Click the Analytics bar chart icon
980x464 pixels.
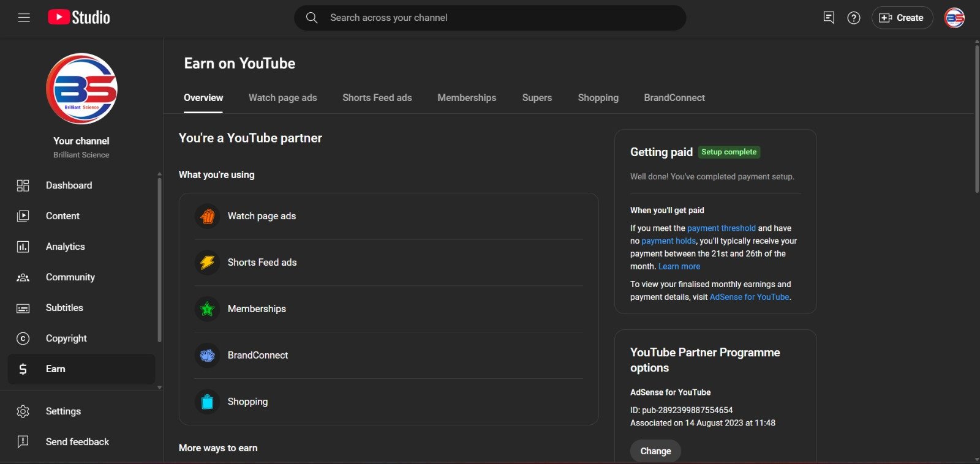coord(23,247)
